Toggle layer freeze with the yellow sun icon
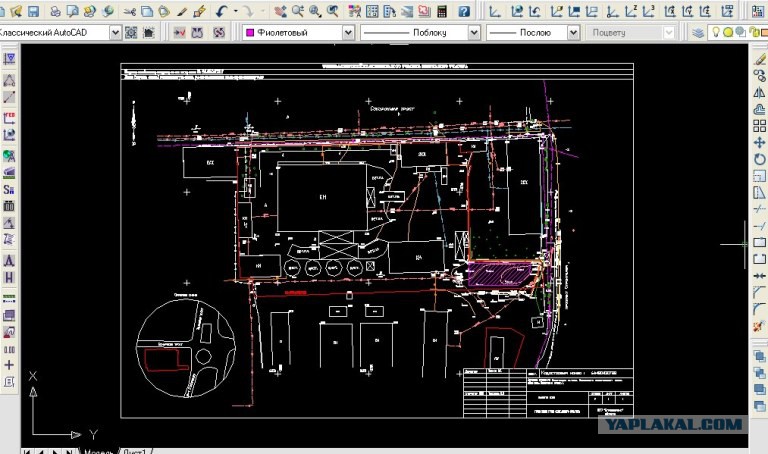Image resolution: width=768 pixels, height=454 pixels. (x=728, y=32)
